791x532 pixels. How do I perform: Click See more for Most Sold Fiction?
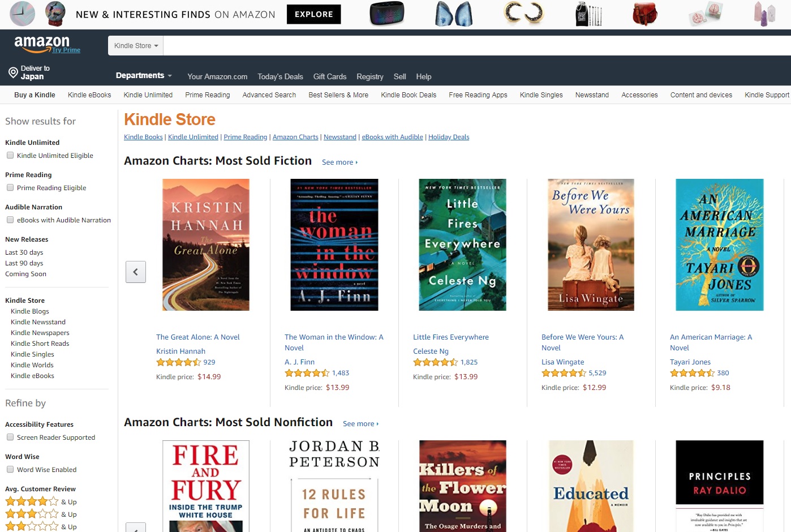coord(339,162)
